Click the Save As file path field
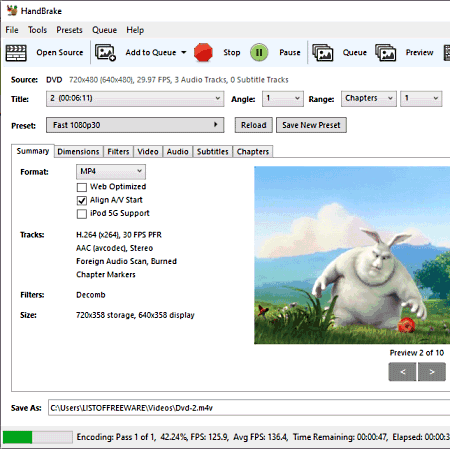The image size is (450, 449). pyautogui.click(x=249, y=408)
